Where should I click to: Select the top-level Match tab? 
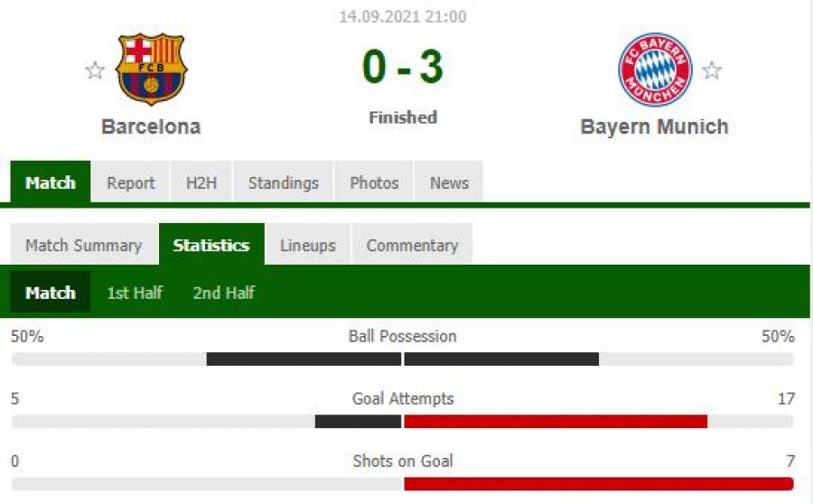pos(51,182)
